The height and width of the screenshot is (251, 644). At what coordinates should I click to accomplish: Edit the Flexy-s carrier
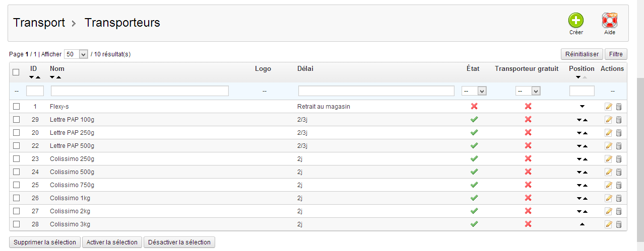click(608, 107)
